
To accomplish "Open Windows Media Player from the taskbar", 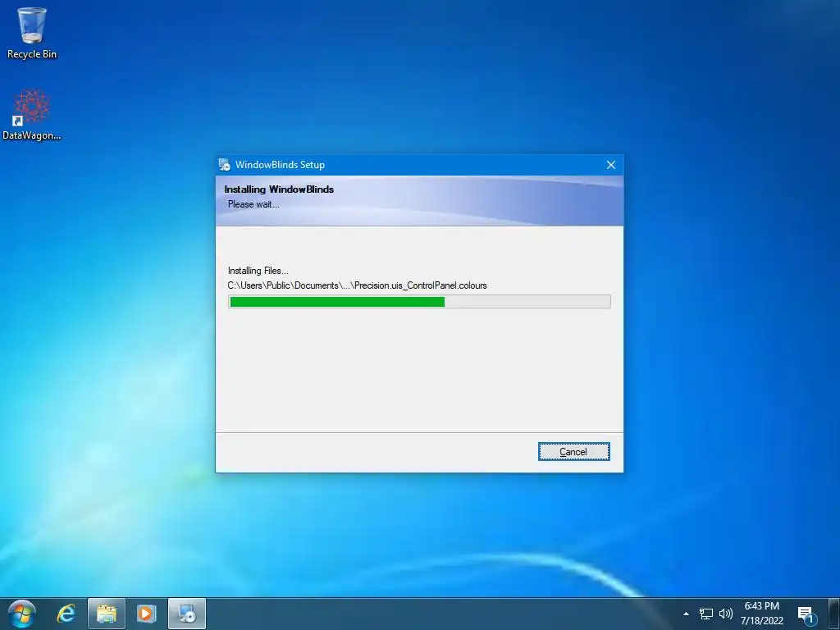I will [x=146, y=614].
